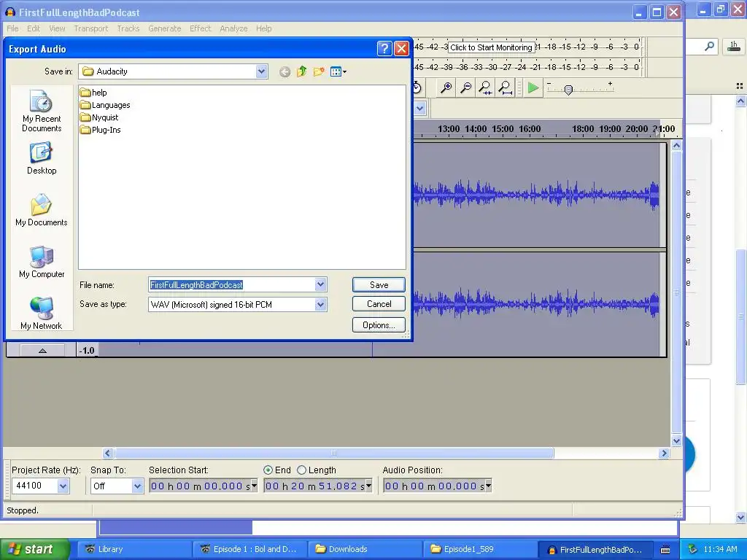Click the horizontal scrollbar right arrow
747x560 pixels.
point(664,454)
